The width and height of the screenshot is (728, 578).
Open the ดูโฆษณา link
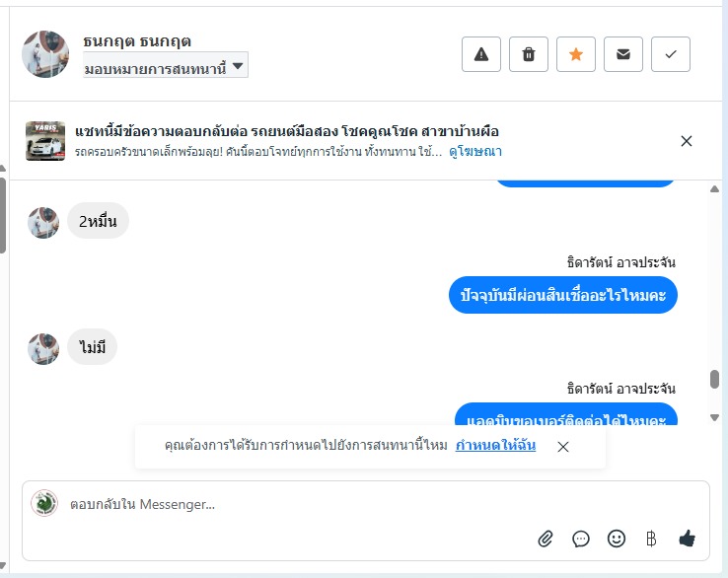tap(475, 152)
